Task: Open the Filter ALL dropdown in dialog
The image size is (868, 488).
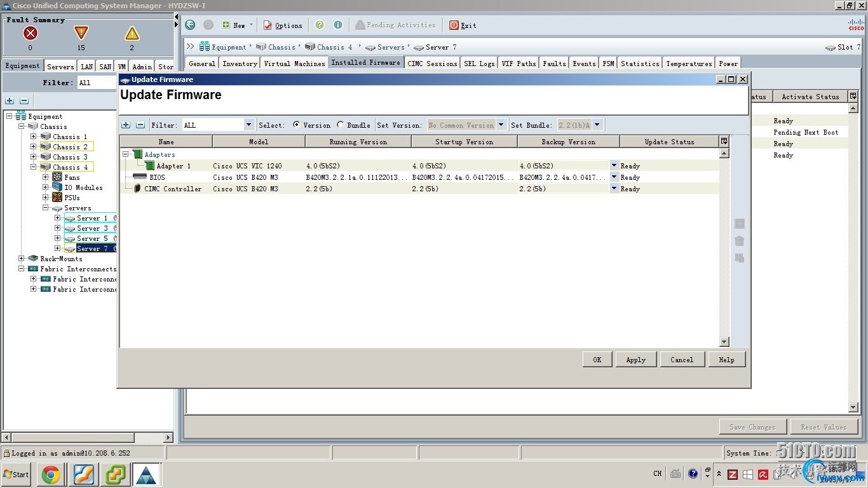Action: (x=249, y=125)
